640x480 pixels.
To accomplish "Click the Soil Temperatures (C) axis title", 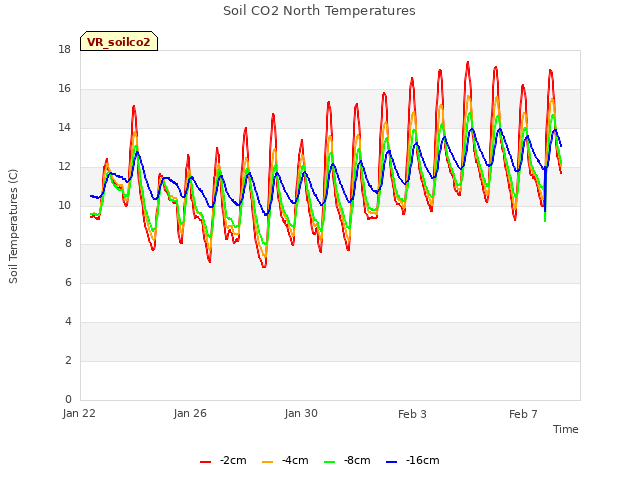I will click(13, 226).
